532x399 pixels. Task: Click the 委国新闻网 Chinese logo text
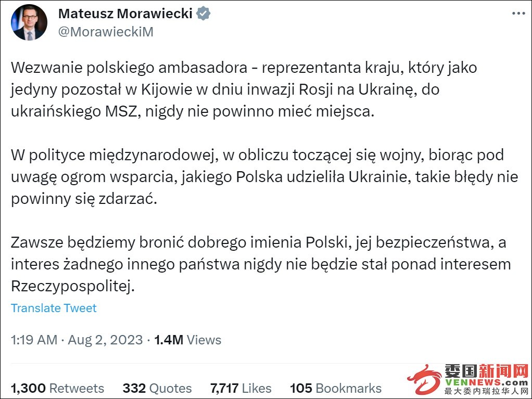tap(487, 371)
